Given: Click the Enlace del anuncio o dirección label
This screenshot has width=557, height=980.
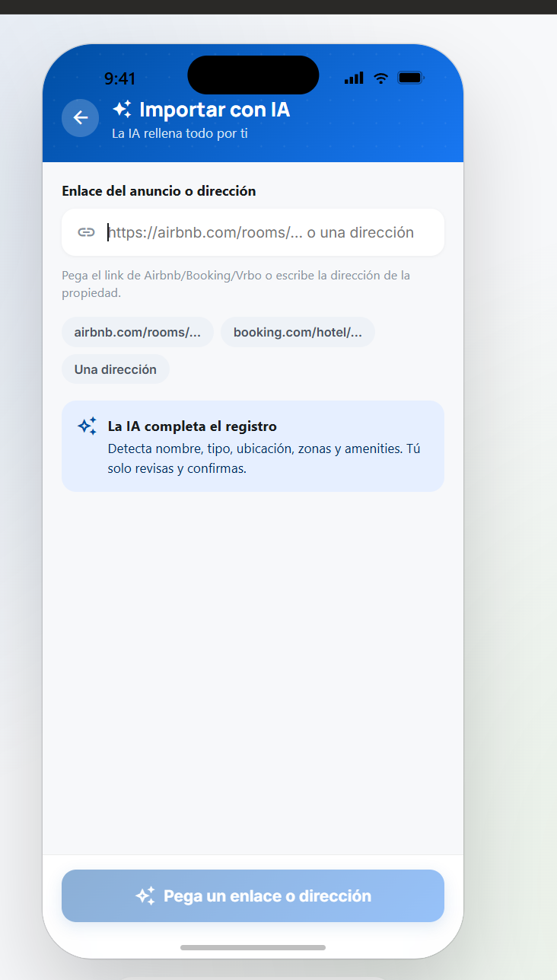Looking at the screenshot, I should 159,191.
